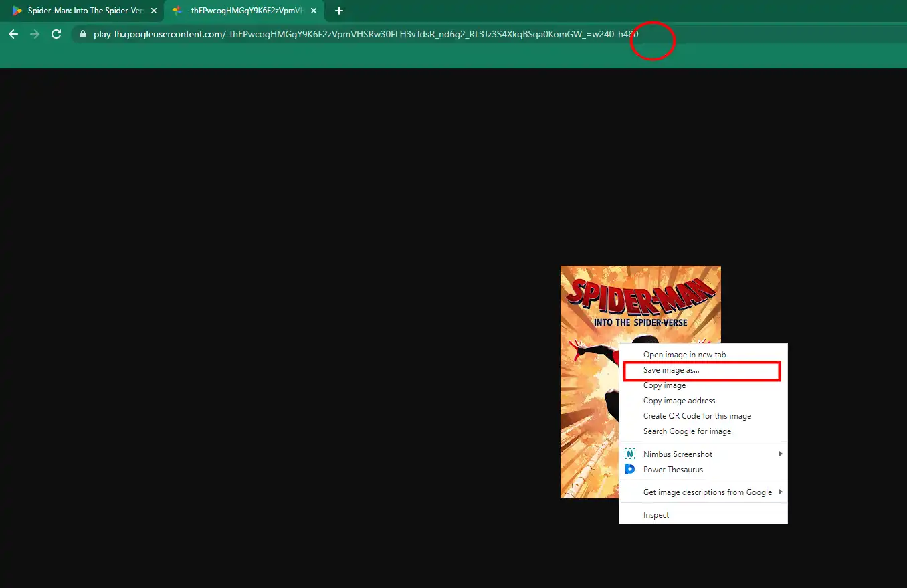Viewport: 907px width, 588px height.
Task: Expand arrow beside Nimbus Screenshot
Action: tap(781, 454)
